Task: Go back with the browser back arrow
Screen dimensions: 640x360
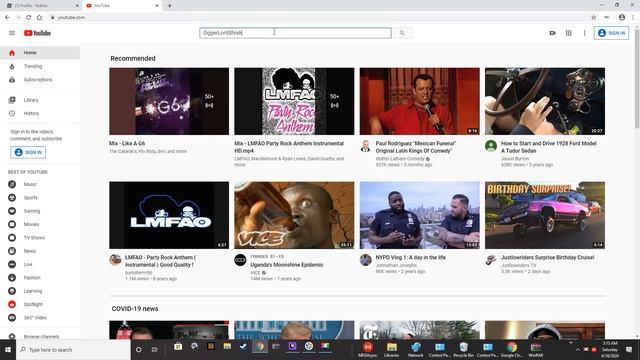Action: tap(7, 18)
